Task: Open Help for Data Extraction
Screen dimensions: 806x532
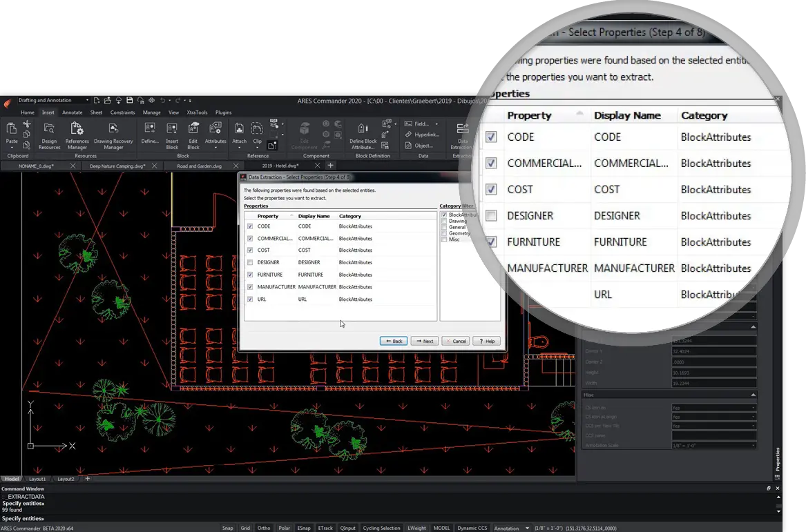Action: (x=486, y=341)
